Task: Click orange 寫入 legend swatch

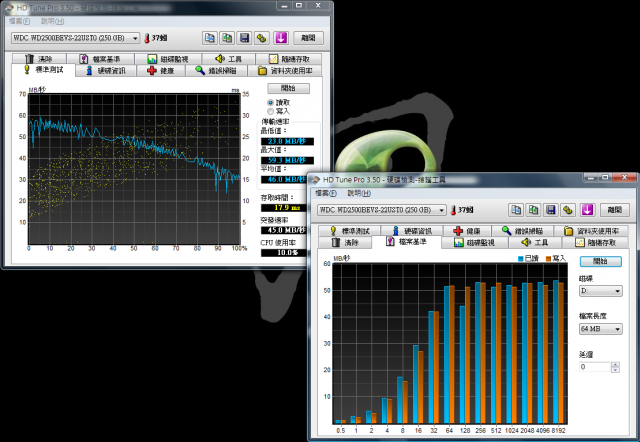Action: [x=549, y=258]
